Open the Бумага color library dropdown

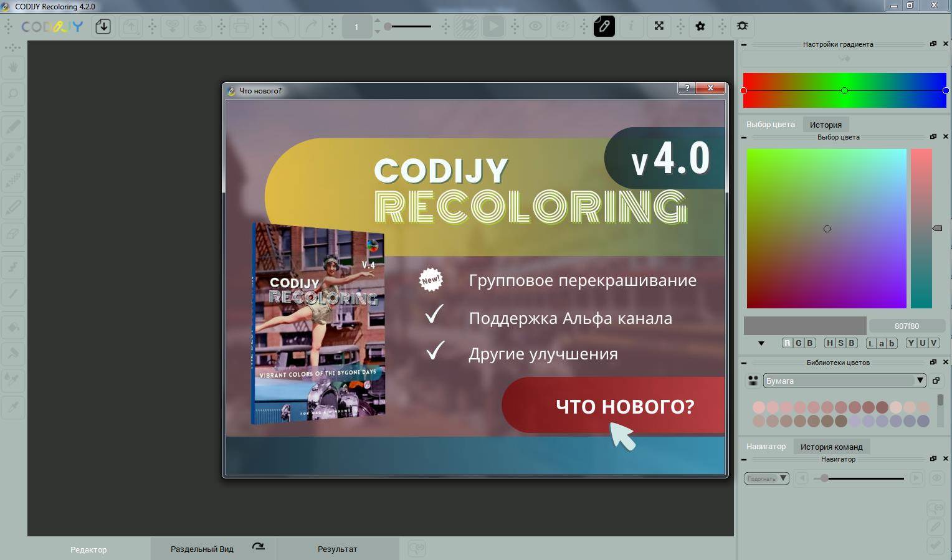click(844, 381)
